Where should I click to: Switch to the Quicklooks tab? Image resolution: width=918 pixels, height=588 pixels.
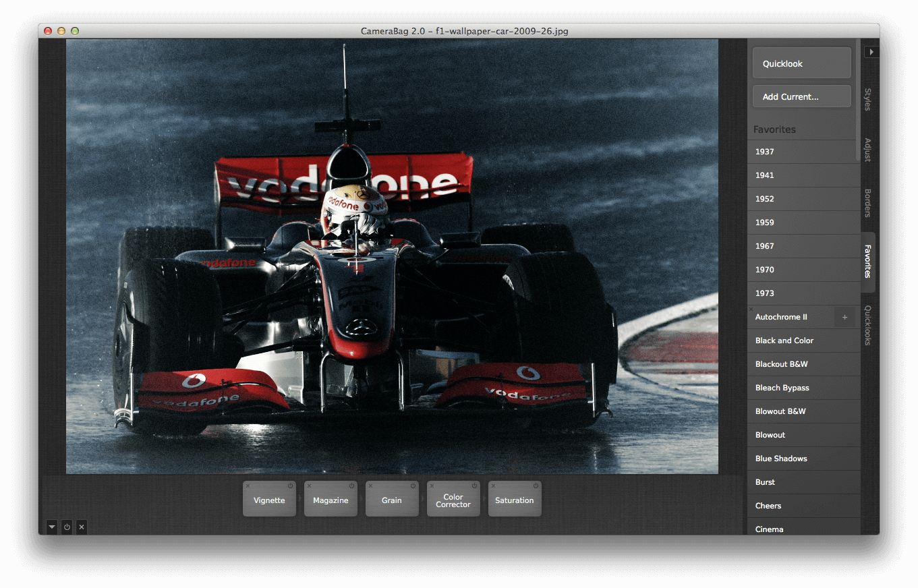coord(868,326)
